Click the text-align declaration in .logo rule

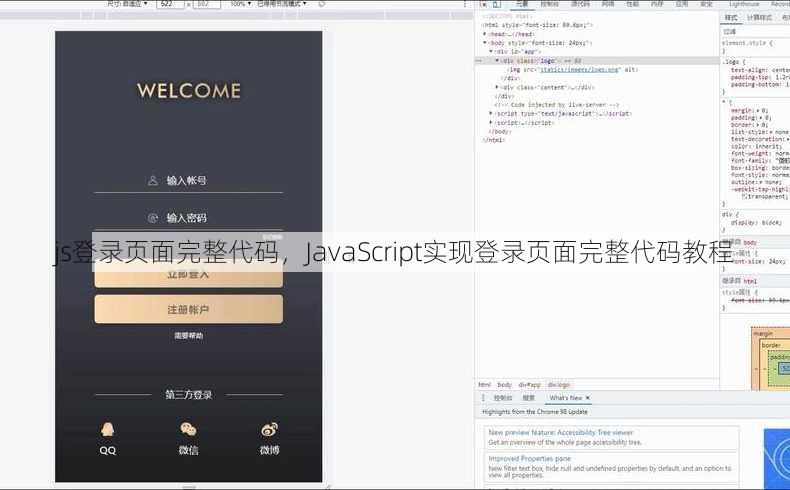(760, 70)
